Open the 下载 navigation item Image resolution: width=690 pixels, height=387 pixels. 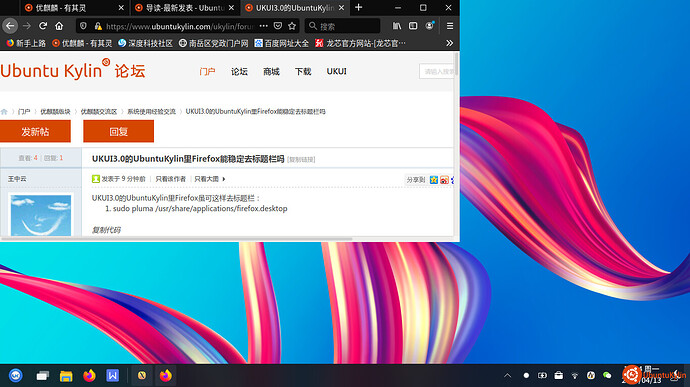point(303,71)
